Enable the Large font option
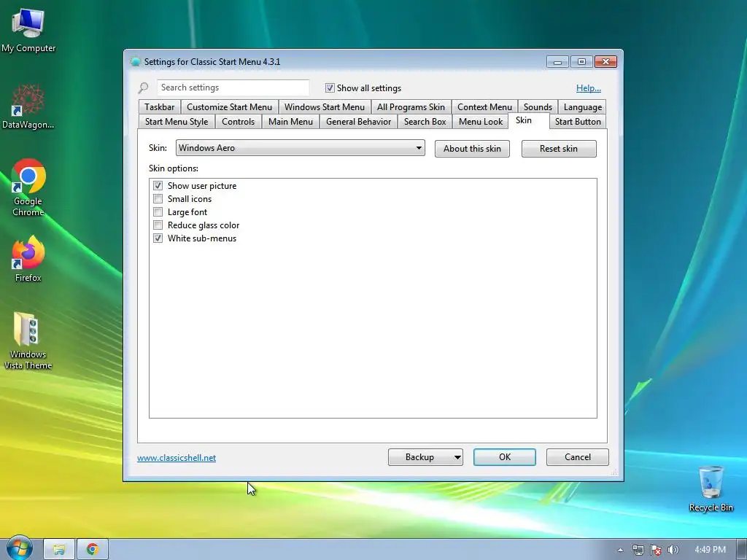Screen dimensions: 747x560 tap(158, 212)
